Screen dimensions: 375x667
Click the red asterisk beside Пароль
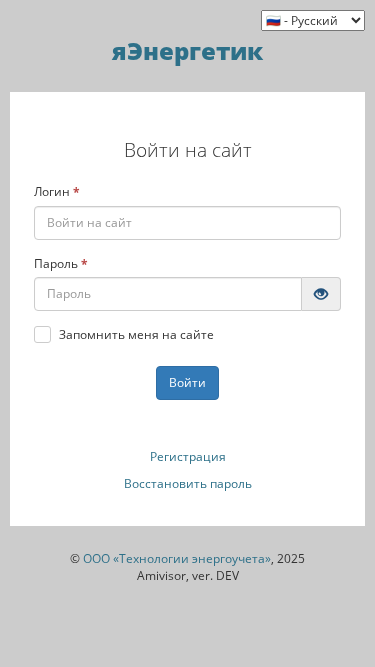[x=84, y=263]
